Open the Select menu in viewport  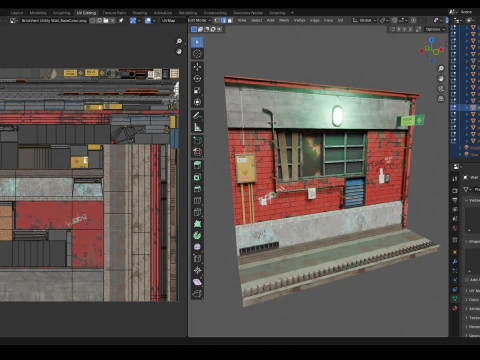pyautogui.click(x=256, y=20)
